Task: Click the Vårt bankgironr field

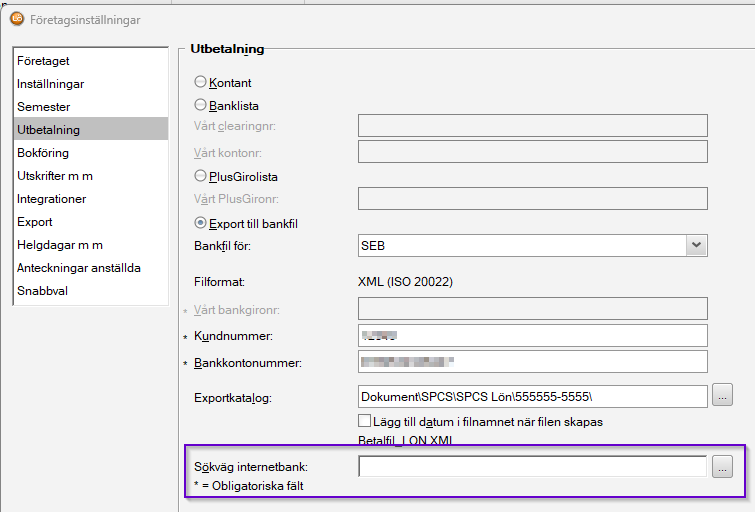Action: coord(533,308)
